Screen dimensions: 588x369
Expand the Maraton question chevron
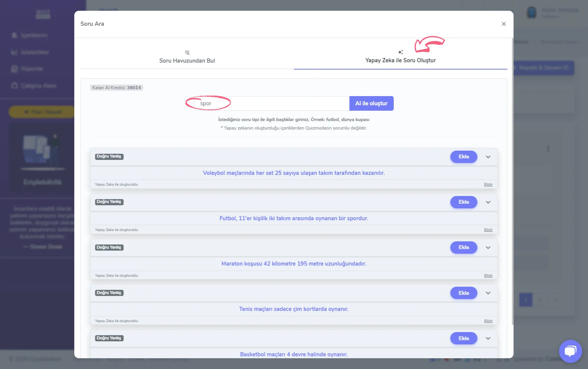pyautogui.click(x=488, y=248)
